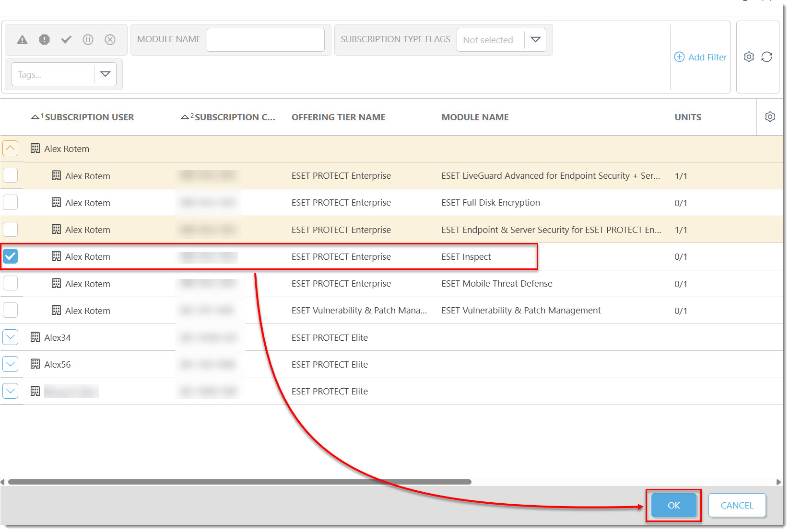Click 'ESET PROTECT Elite' in Alex56 row

330,364
